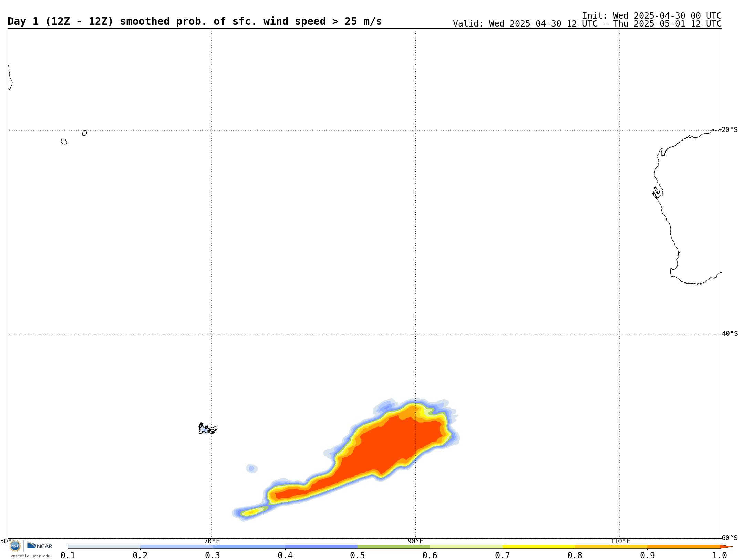744x560 pixels.
Task: Click the 60°S latitude label
Action: (x=730, y=538)
